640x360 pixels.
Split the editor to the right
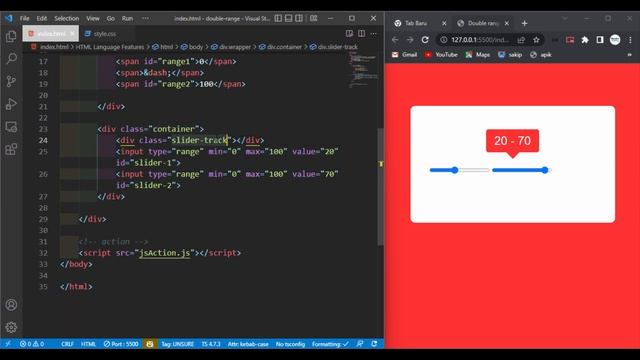click(x=362, y=33)
